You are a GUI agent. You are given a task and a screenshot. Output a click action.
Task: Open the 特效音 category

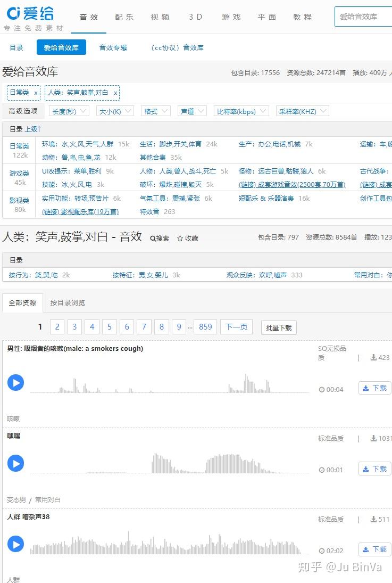coord(149,212)
